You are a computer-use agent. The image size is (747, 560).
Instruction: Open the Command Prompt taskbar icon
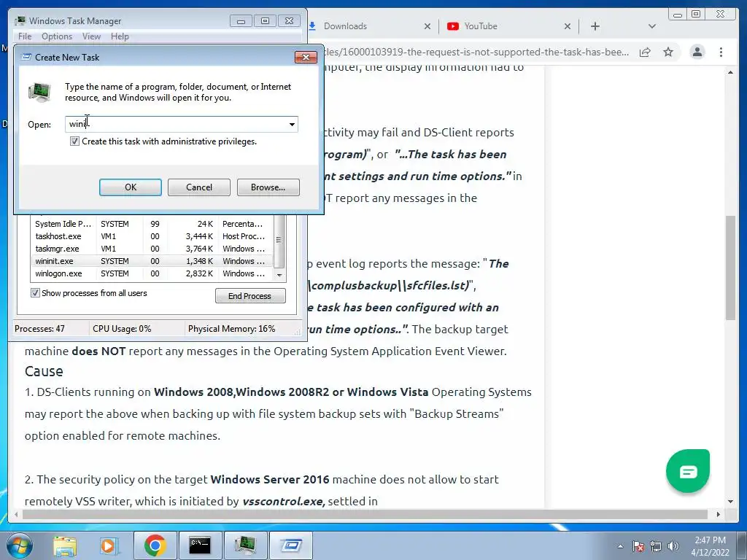tap(200, 545)
